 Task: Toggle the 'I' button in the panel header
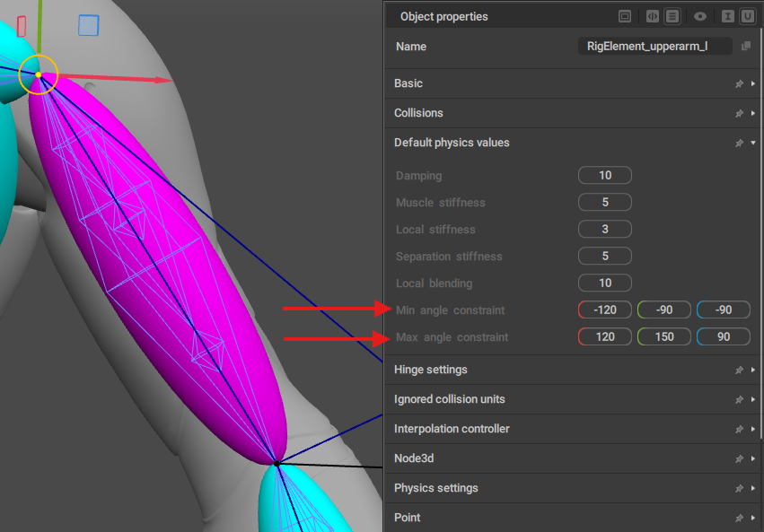(x=727, y=16)
